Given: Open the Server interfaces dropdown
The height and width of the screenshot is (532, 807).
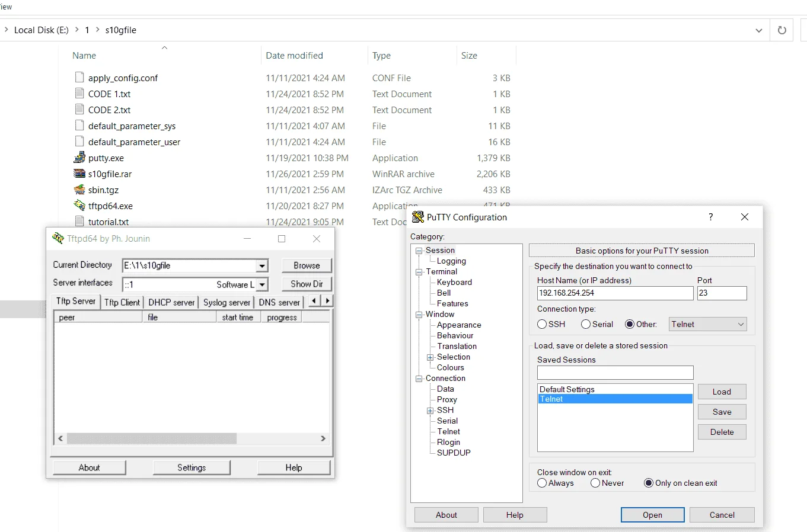Looking at the screenshot, I should (x=262, y=285).
